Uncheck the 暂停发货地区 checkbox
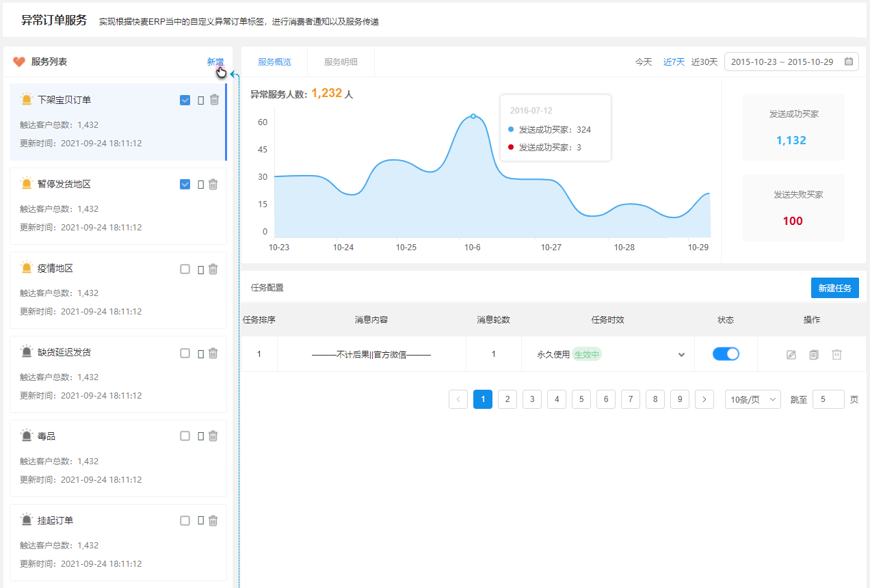The height and width of the screenshot is (588, 870). click(185, 184)
